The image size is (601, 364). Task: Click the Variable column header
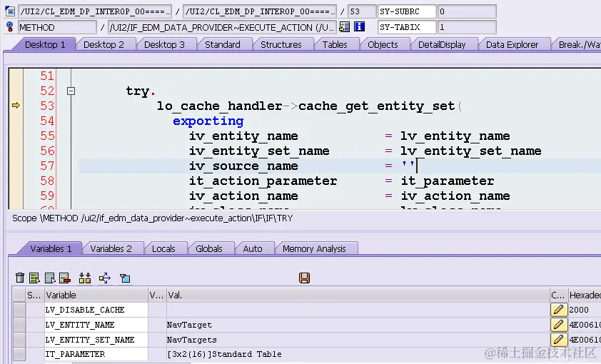[x=96, y=295]
